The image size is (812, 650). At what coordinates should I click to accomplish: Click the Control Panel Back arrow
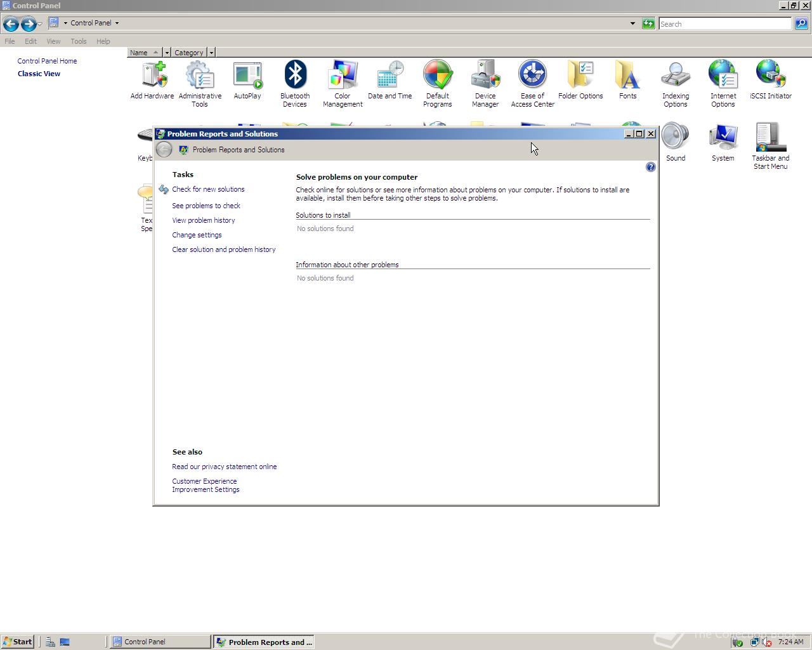point(10,24)
